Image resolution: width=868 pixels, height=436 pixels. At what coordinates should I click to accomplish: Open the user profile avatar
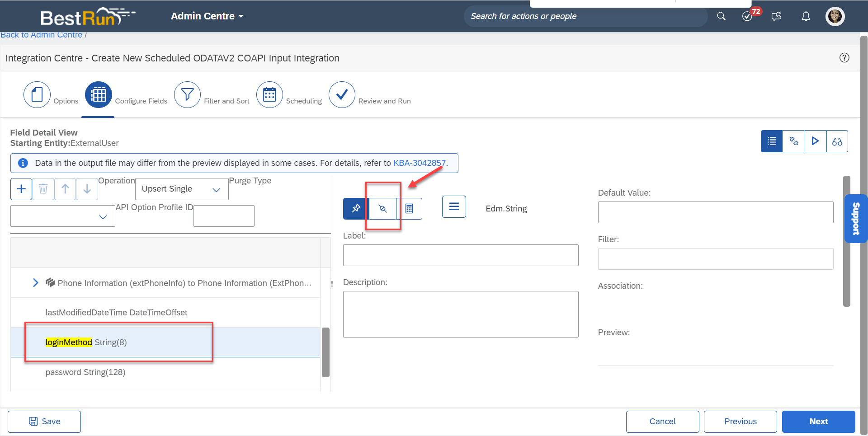tap(835, 17)
